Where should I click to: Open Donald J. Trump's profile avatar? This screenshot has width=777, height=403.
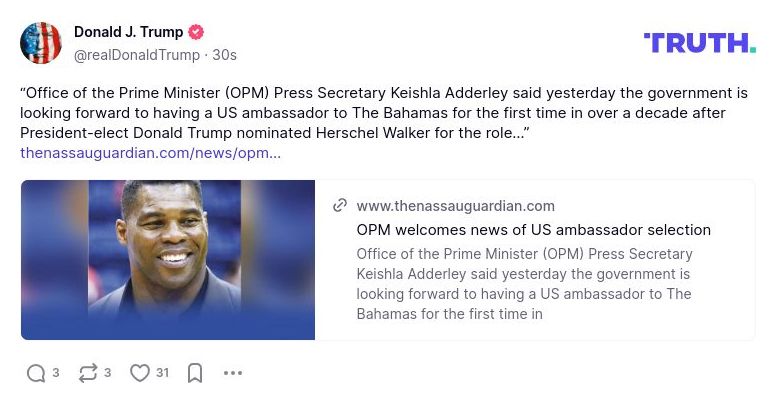[41, 43]
